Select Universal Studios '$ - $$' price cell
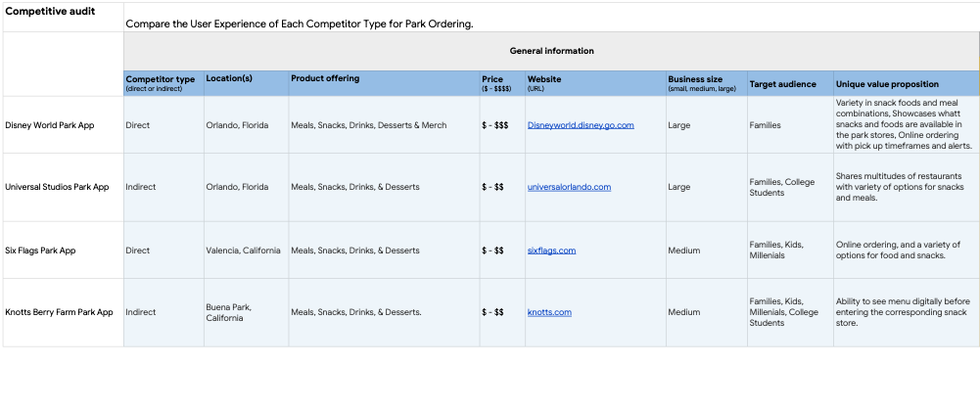Screen dimensions: 980x410 pos(502,187)
